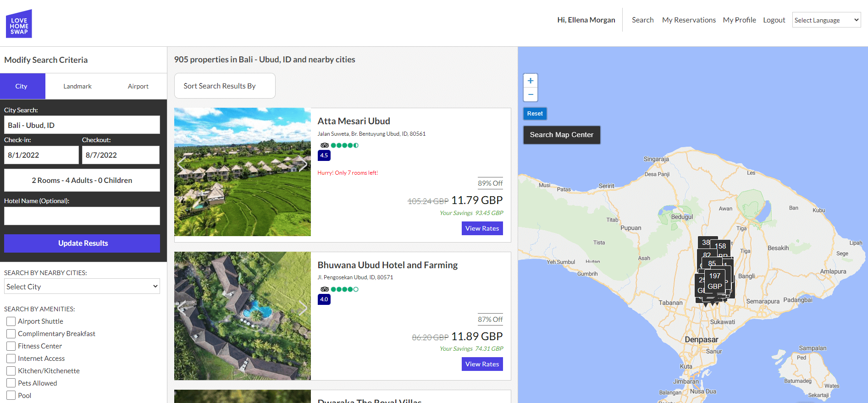Reset the map view

535,113
